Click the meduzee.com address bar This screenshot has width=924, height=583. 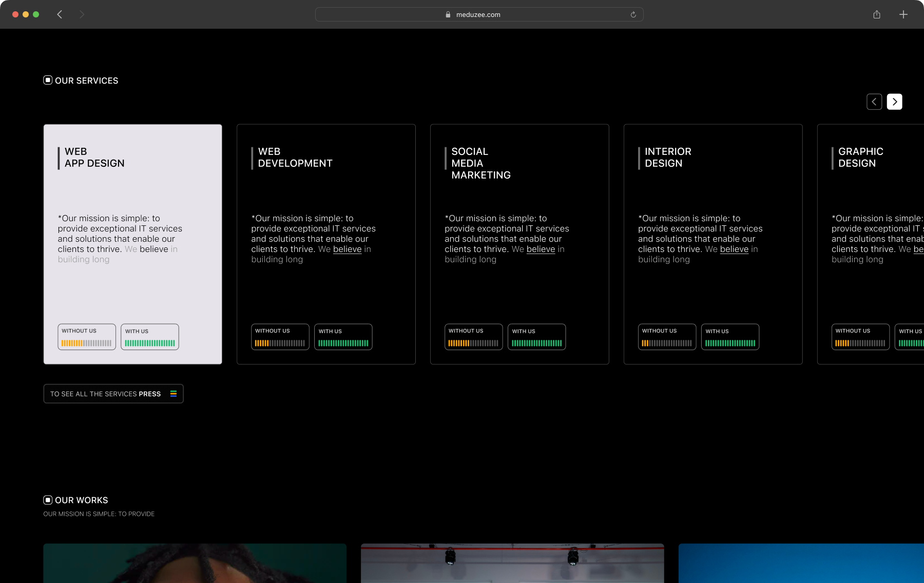(x=478, y=14)
